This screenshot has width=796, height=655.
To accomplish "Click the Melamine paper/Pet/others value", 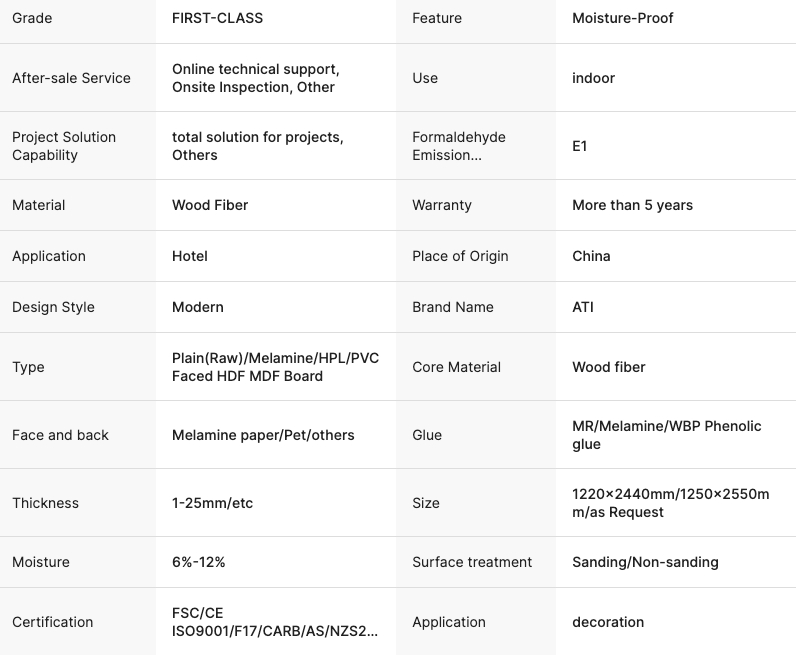I will pyautogui.click(x=263, y=435).
